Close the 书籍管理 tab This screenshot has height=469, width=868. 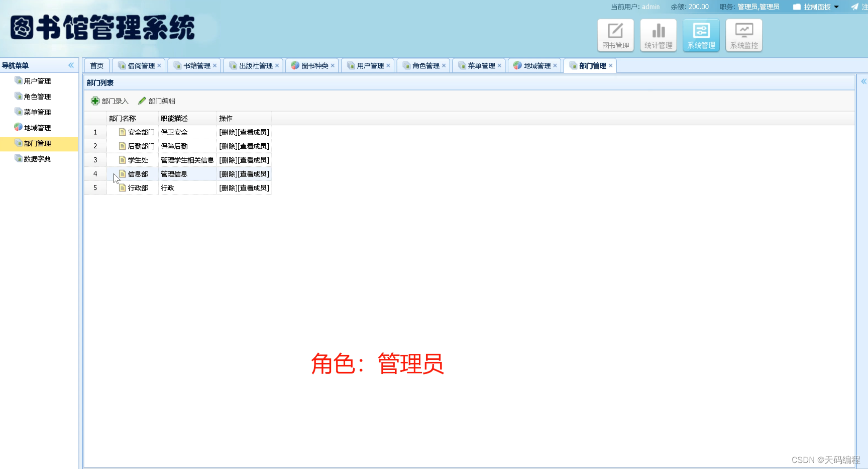click(214, 65)
